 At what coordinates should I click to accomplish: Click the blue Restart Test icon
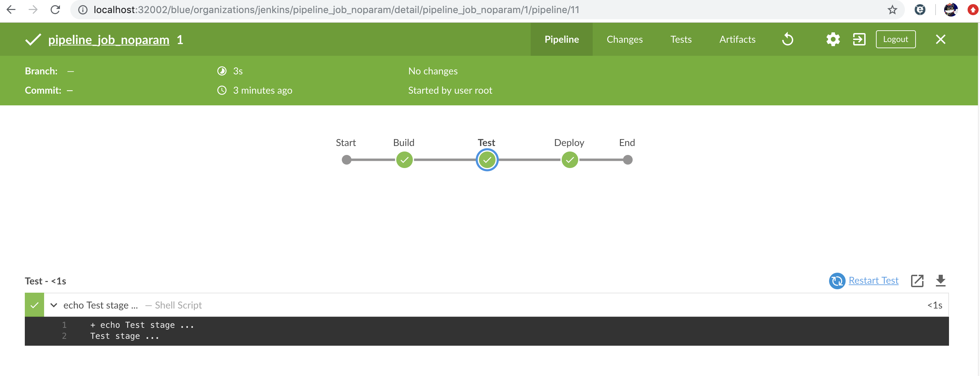837,281
